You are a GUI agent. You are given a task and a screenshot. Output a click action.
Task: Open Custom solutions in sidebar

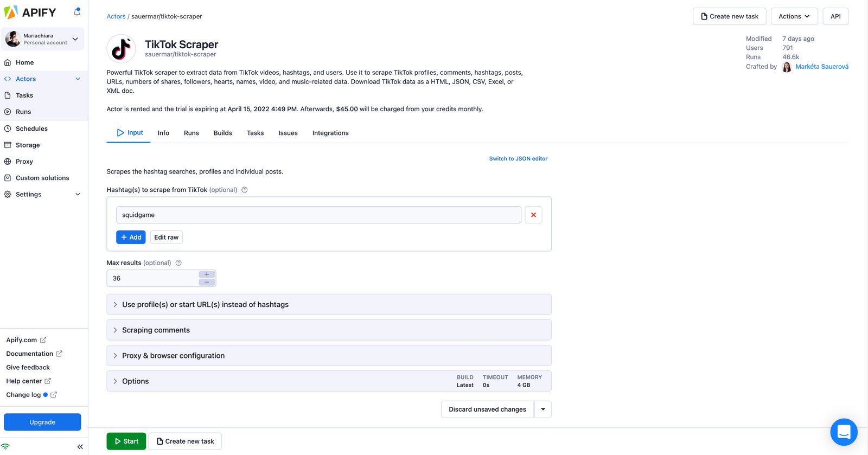(x=42, y=177)
